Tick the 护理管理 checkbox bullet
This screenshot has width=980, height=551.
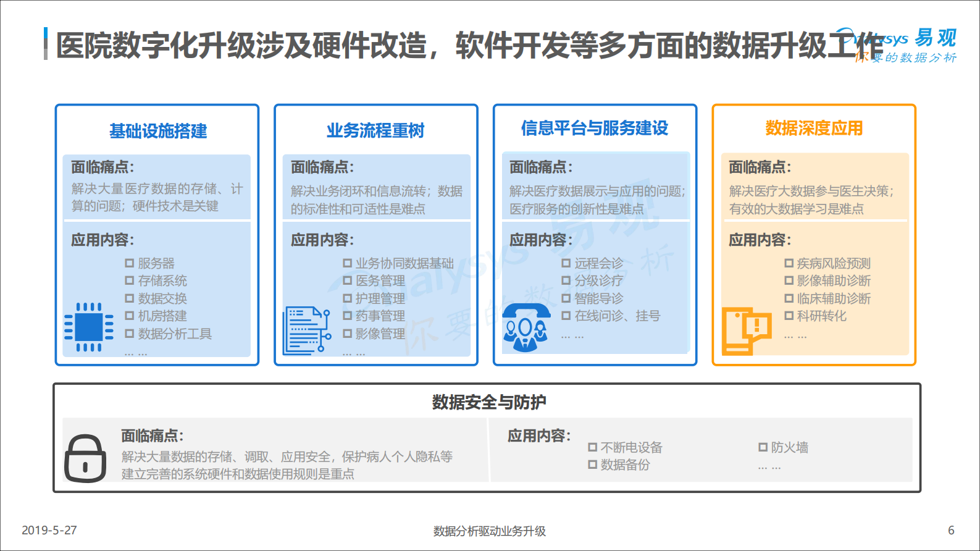point(348,298)
